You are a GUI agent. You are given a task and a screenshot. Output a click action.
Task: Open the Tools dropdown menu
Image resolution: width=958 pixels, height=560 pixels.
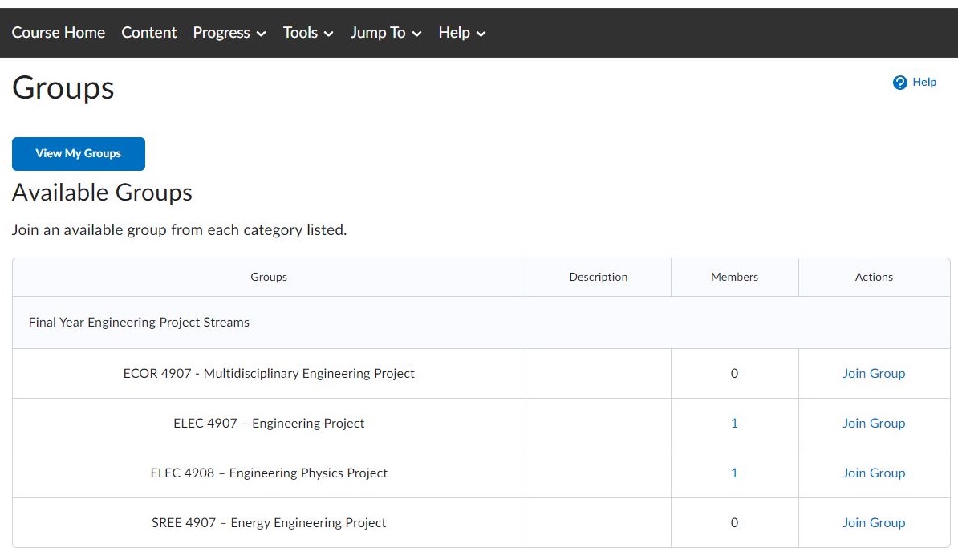coord(308,33)
